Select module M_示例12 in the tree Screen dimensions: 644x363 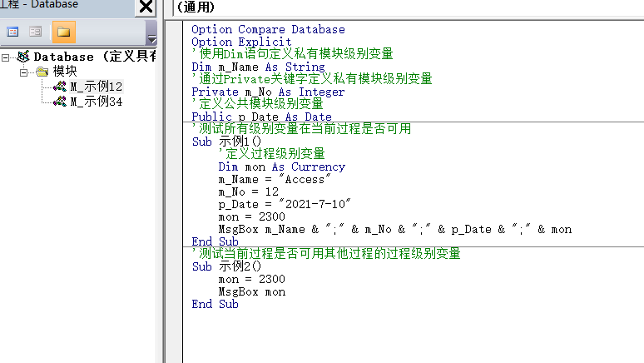tap(97, 87)
